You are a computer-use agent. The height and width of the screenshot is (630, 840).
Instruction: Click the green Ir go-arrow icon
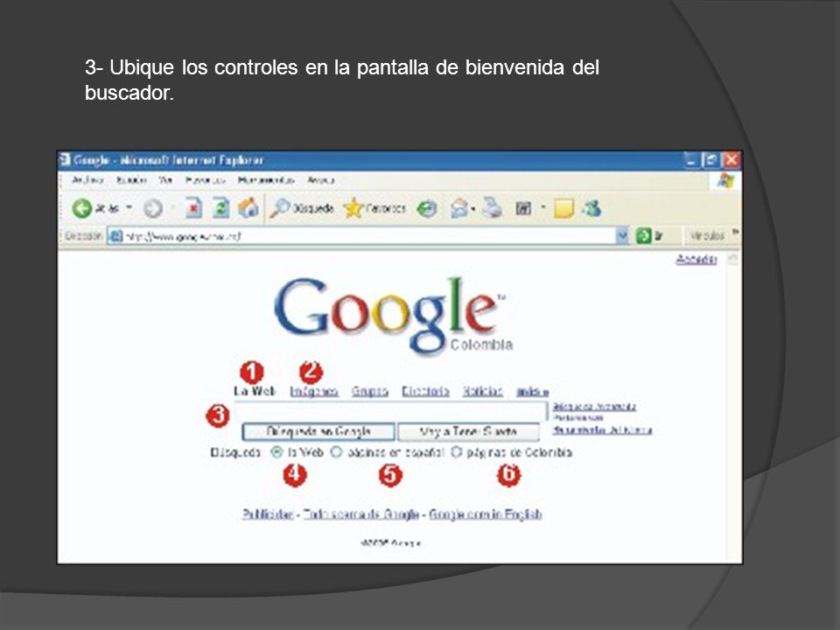(x=643, y=235)
